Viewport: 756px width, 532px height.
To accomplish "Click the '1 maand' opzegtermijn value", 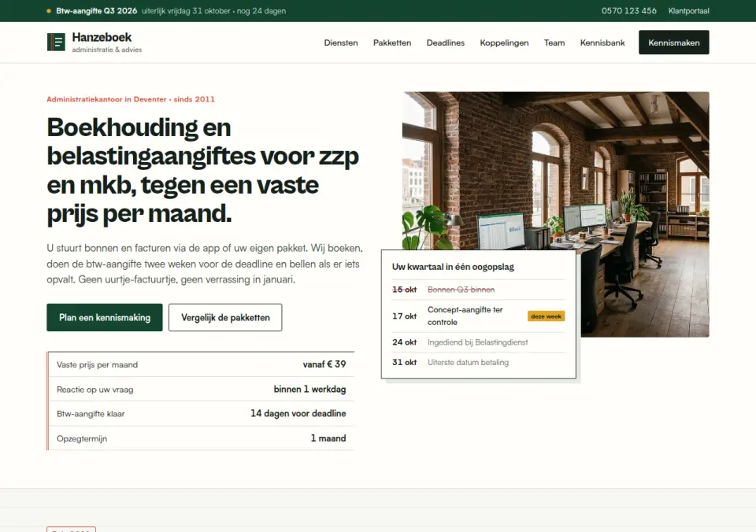I will [x=328, y=438].
